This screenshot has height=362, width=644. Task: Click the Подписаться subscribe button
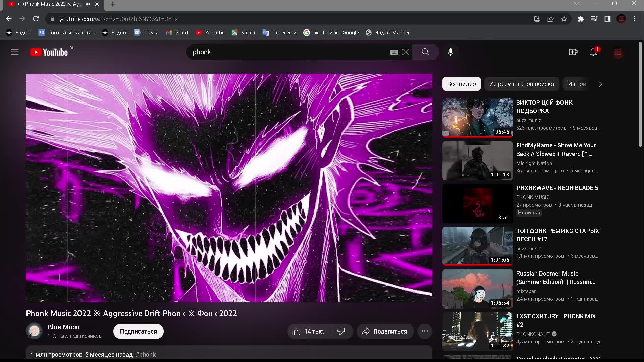pyautogui.click(x=138, y=331)
